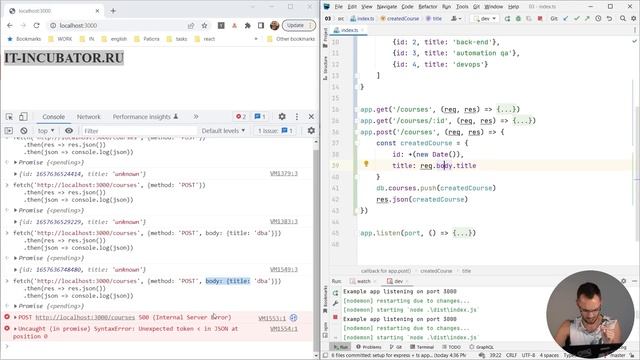Bookmark this page with star icon
This screenshot has width=640, height=360.
204,25
